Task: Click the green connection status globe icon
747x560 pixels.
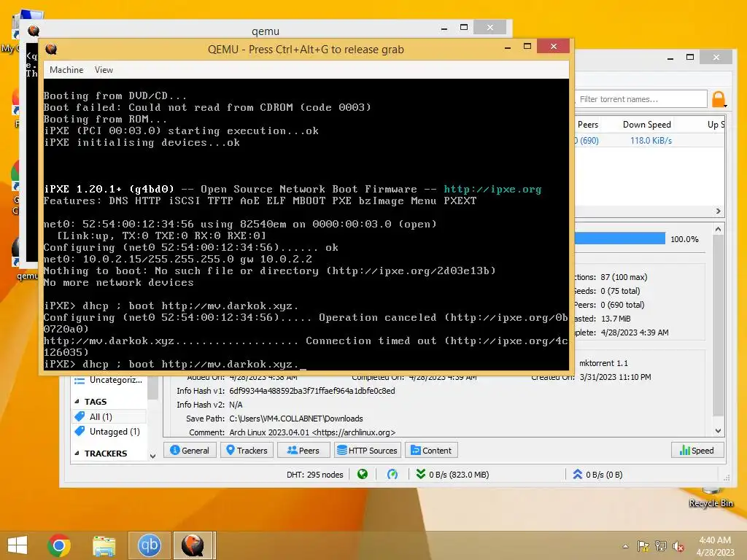Action: [363, 474]
